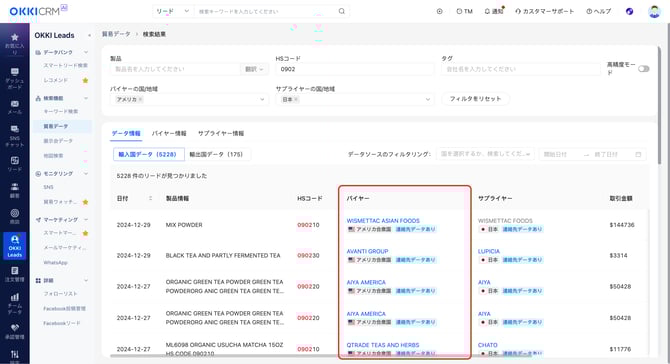Toggle favorite star beside スマートマー…

pos(85,233)
